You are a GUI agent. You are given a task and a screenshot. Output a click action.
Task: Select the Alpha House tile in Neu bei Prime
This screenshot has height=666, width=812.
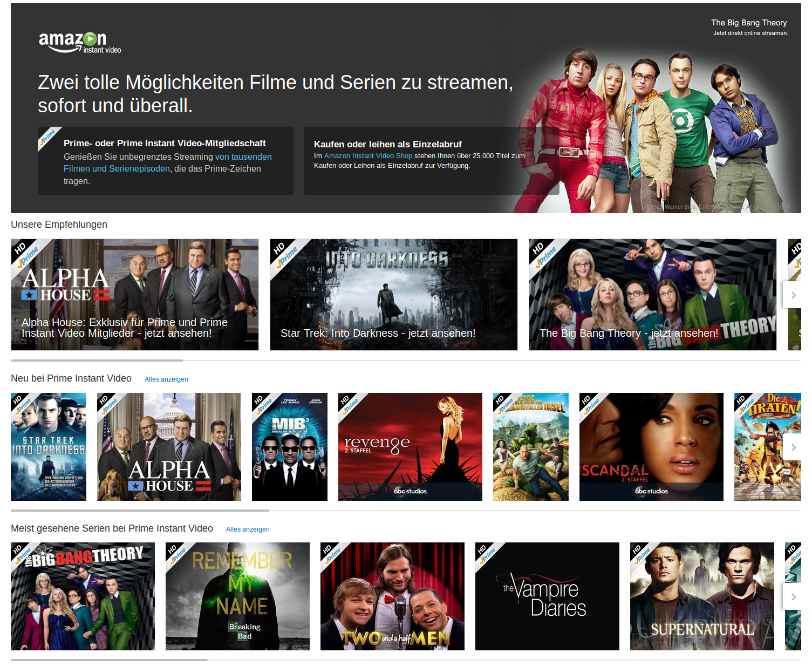tap(169, 447)
